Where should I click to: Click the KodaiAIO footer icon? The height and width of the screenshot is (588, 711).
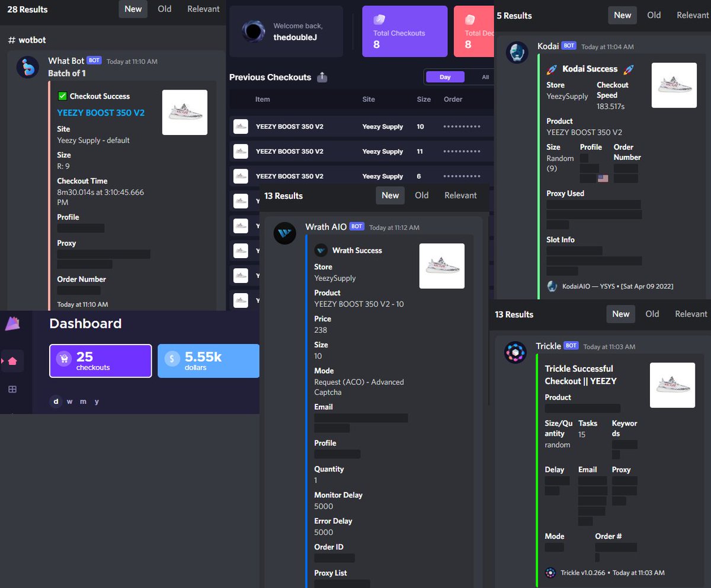[x=552, y=287]
